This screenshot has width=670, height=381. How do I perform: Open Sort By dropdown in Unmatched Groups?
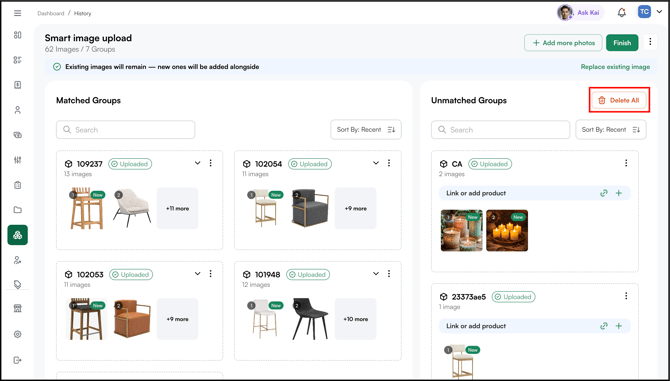point(611,129)
